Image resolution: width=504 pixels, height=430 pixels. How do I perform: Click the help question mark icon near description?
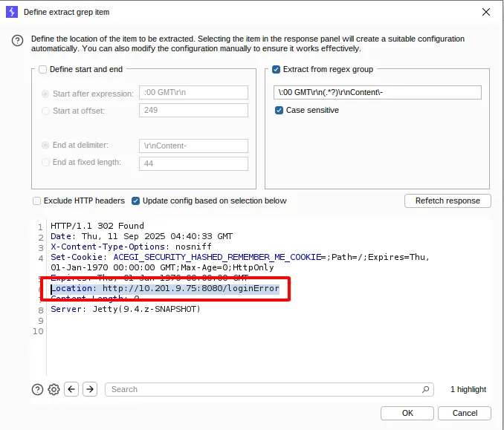point(18,42)
